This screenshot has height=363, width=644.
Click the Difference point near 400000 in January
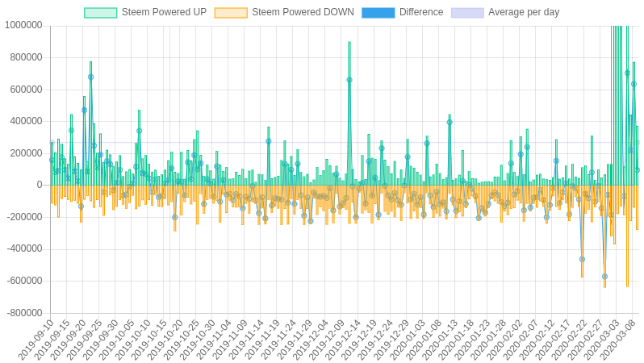tap(450, 122)
